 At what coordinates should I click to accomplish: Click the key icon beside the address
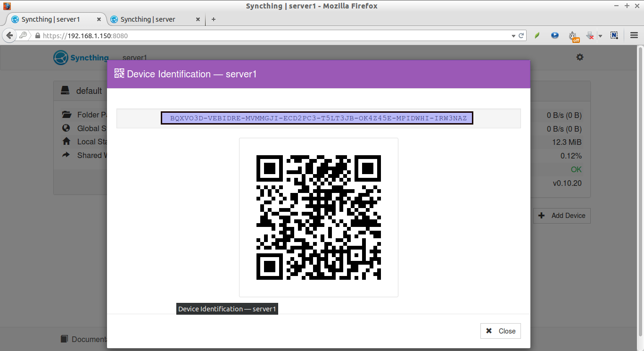pos(23,35)
